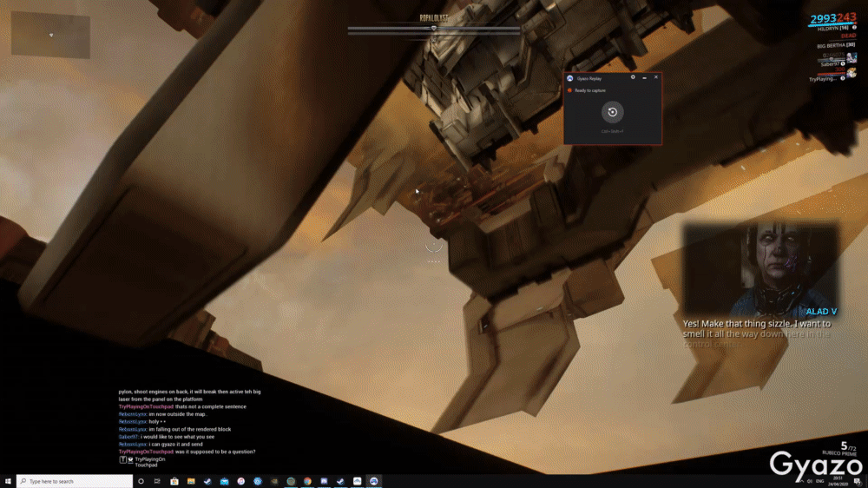Switch to Gyazo Replay taskbar icon
The height and width of the screenshot is (488, 868).
[373, 481]
